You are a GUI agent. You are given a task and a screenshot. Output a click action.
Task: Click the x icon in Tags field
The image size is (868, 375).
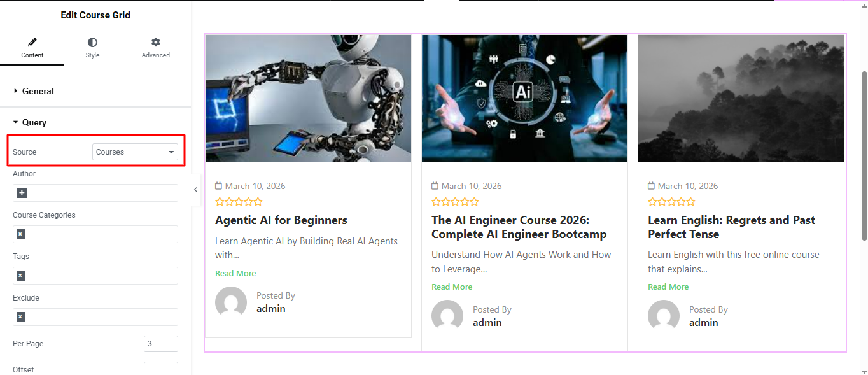pos(21,276)
